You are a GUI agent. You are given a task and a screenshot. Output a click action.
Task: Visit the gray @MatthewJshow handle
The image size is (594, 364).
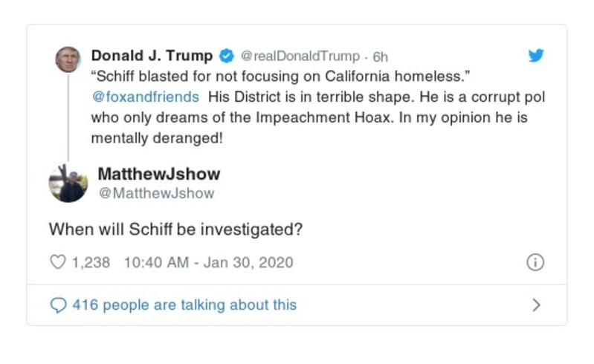click(156, 193)
